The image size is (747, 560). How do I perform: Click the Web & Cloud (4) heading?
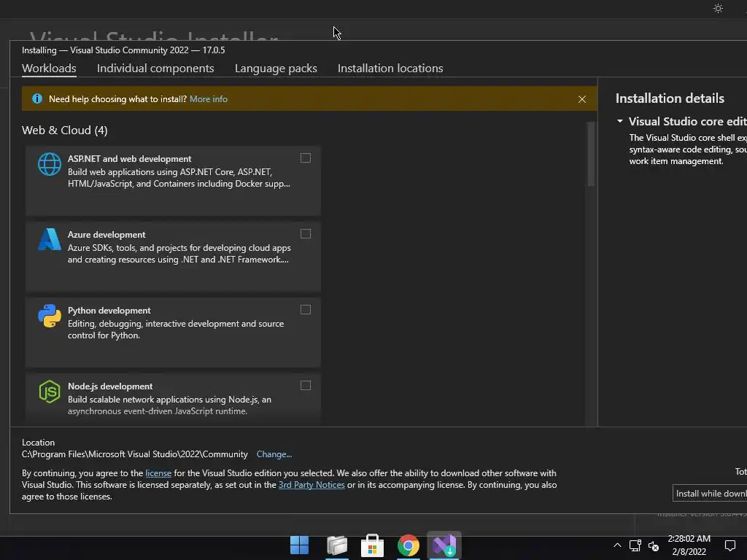pyautogui.click(x=65, y=130)
